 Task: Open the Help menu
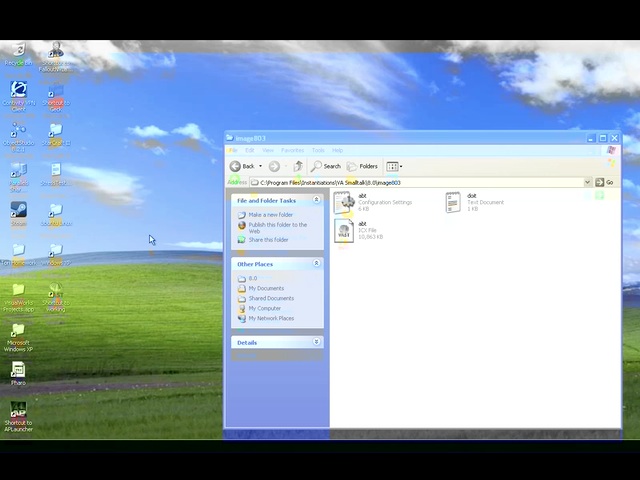(x=337, y=150)
